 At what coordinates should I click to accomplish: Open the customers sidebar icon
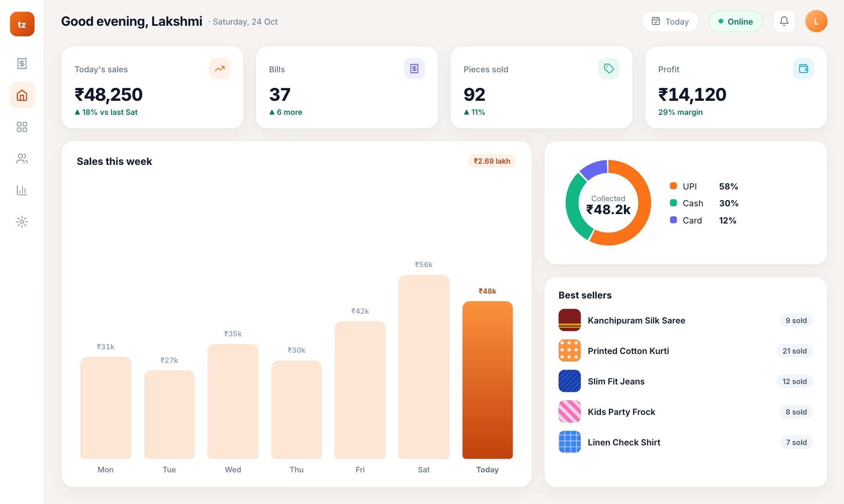pos(22,158)
